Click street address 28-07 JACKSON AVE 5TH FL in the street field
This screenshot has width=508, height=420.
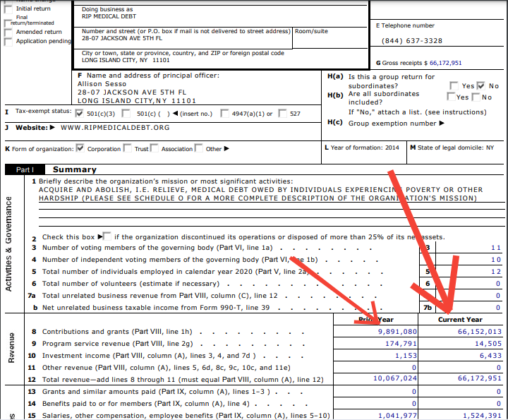(x=122, y=38)
